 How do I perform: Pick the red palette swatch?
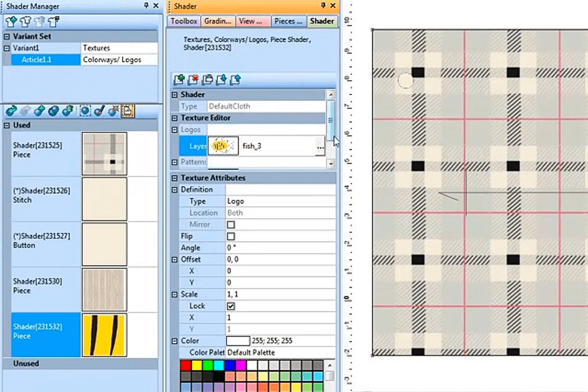point(186,365)
